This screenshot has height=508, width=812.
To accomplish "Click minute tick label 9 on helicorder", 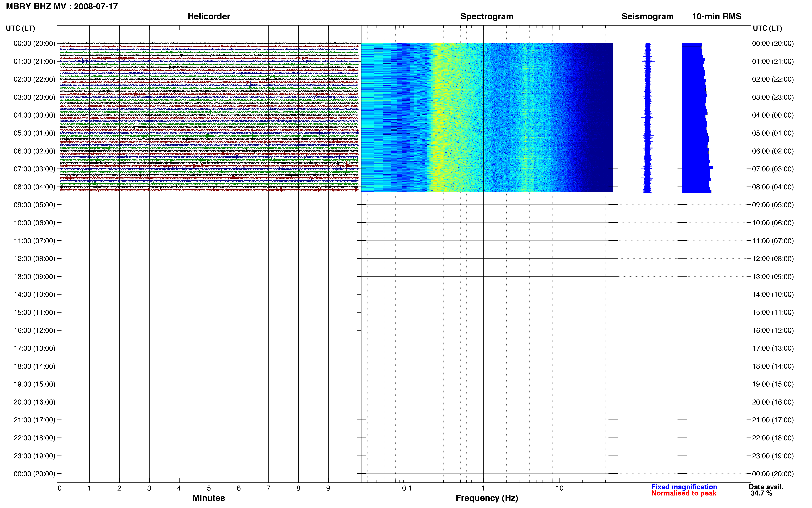I will click(328, 488).
